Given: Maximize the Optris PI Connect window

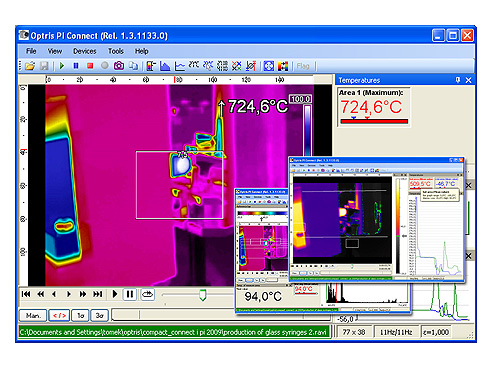Looking at the screenshot, I should (x=453, y=35).
